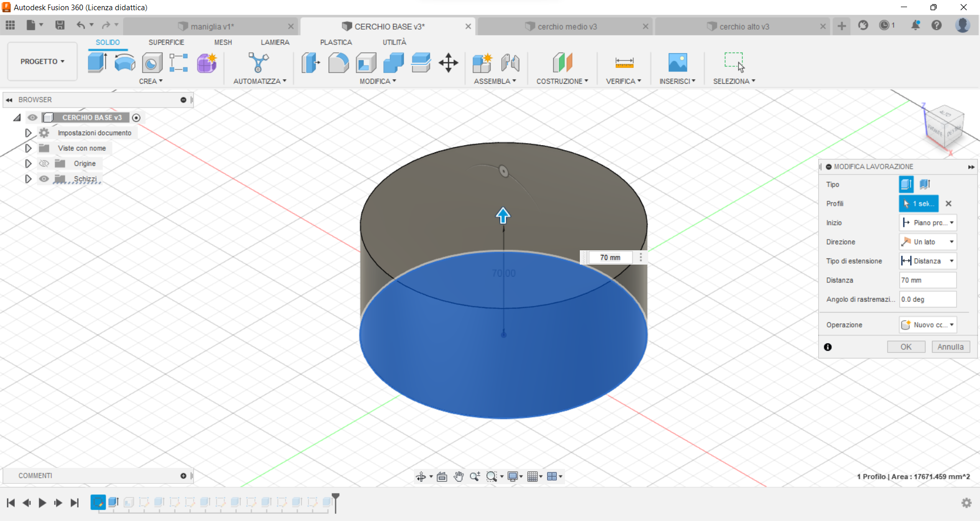Click the blue extrude distance arrow manipulator
The width and height of the screenshot is (980, 521).
point(503,216)
